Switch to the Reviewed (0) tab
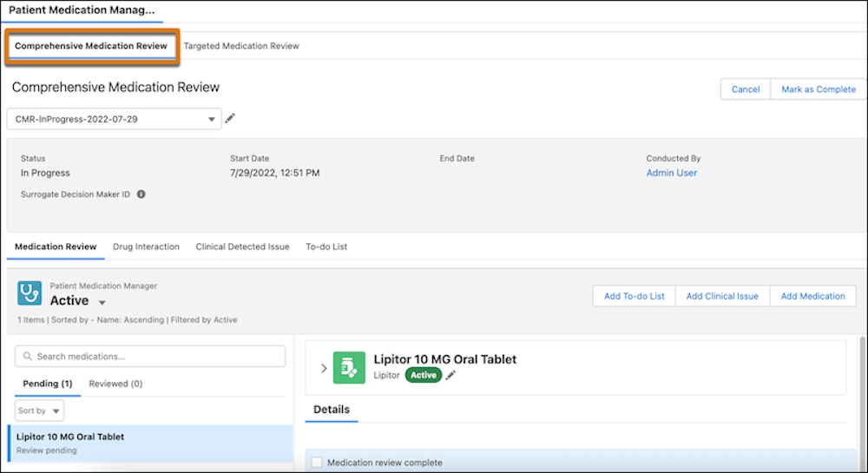Screen dimensions: 868x473 (115, 384)
